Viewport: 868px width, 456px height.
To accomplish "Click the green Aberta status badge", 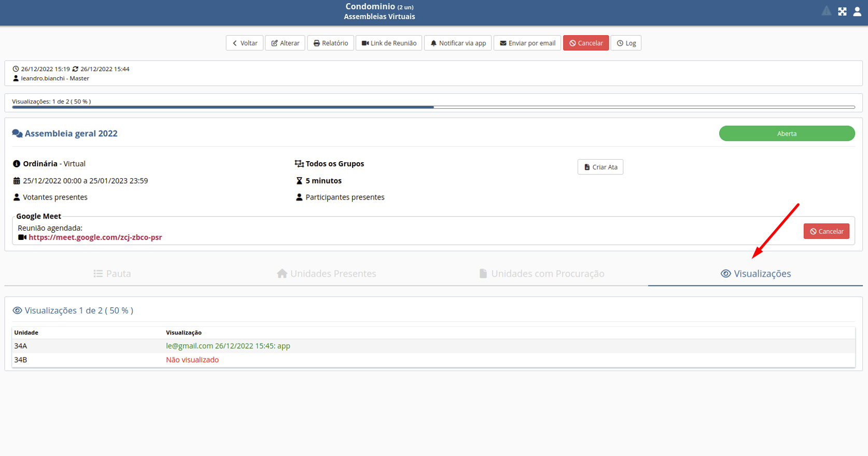I will coord(787,134).
